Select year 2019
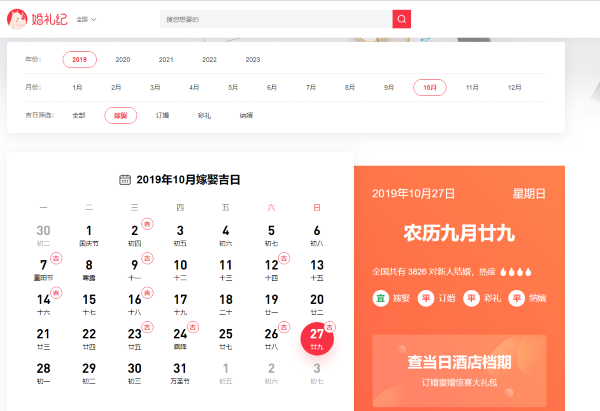The height and width of the screenshot is (411, 600). pyautogui.click(x=80, y=59)
